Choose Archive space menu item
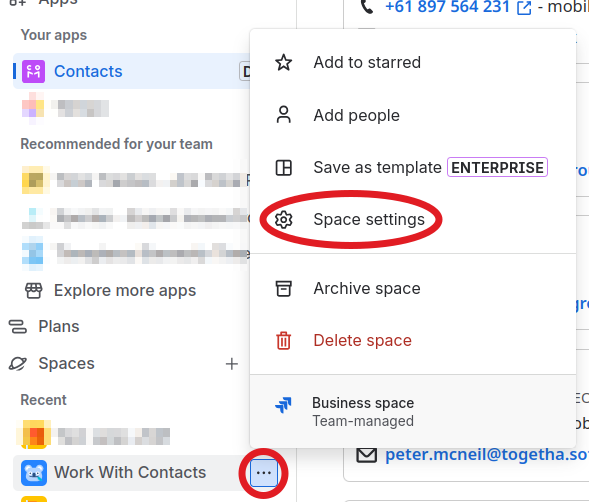This screenshot has width=589, height=502. (412, 289)
